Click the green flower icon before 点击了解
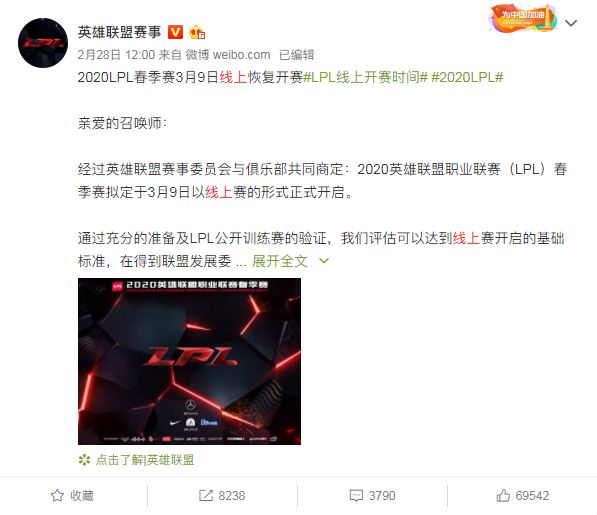 [x=84, y=460]
